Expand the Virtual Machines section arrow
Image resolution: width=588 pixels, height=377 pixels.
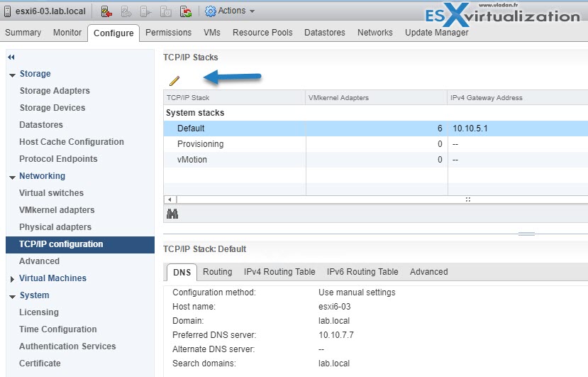click(x=12, y=279)
